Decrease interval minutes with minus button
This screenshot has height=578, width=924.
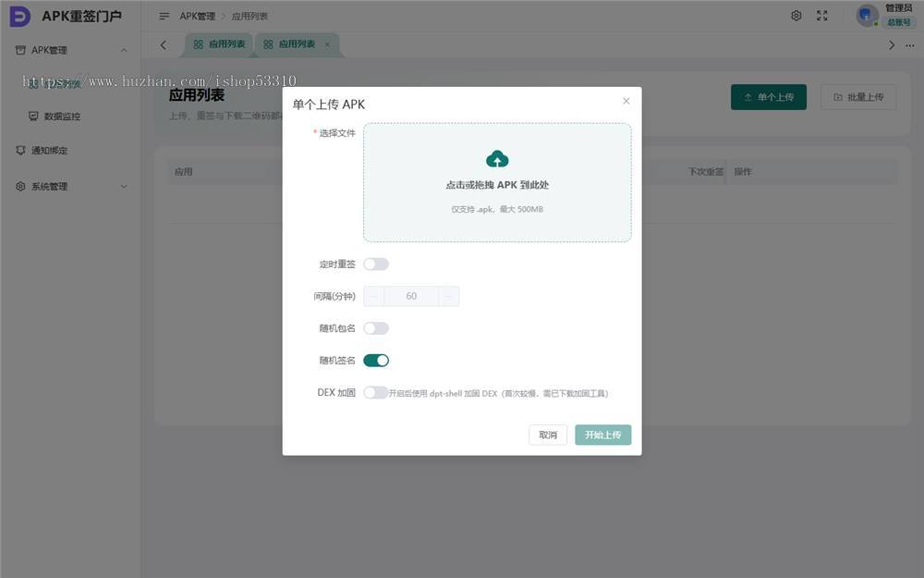tap(373, 296)
